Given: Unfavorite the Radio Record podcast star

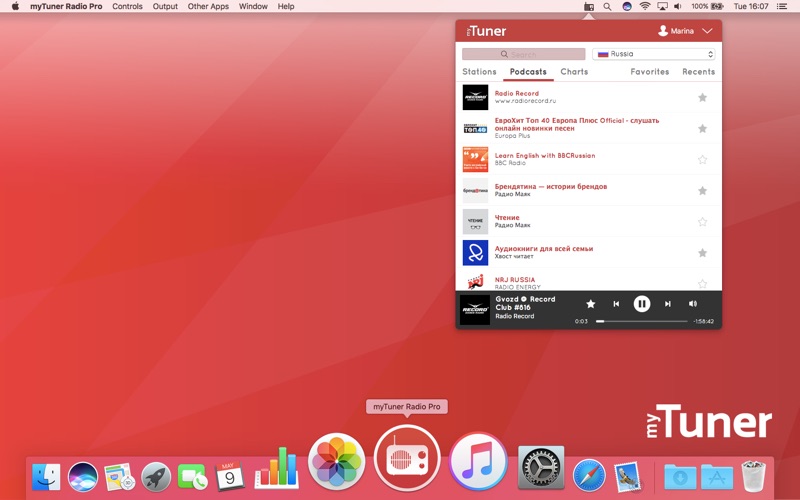Looking at the screenshot, I should (702, 97).
